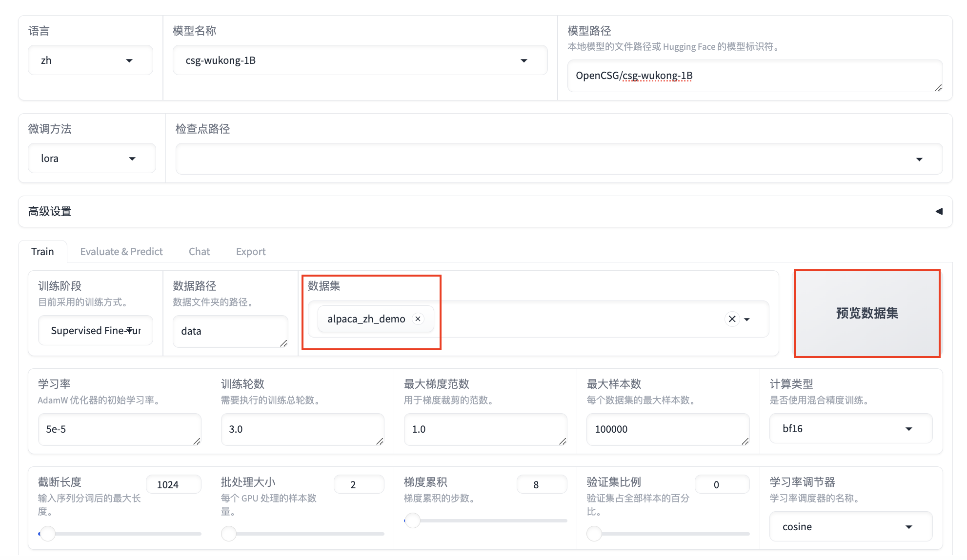Click the 学习率 5e-5 input field

(x=119, y=429)
